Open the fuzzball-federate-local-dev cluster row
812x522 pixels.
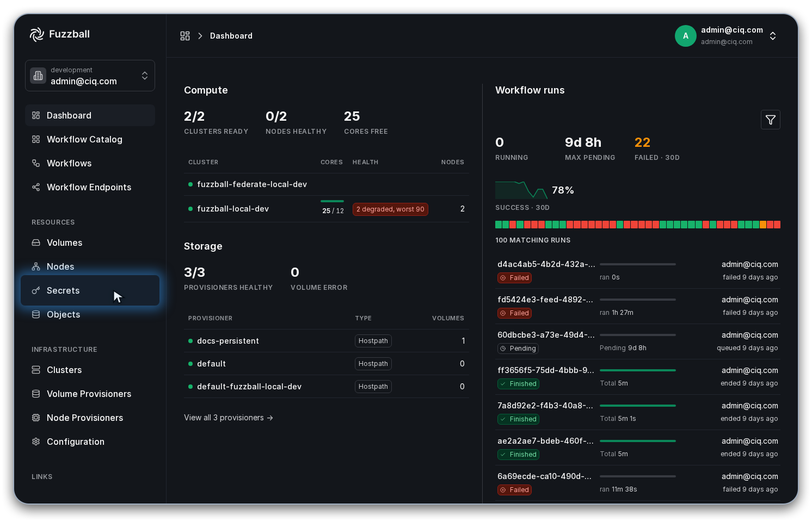pos(326,184)
